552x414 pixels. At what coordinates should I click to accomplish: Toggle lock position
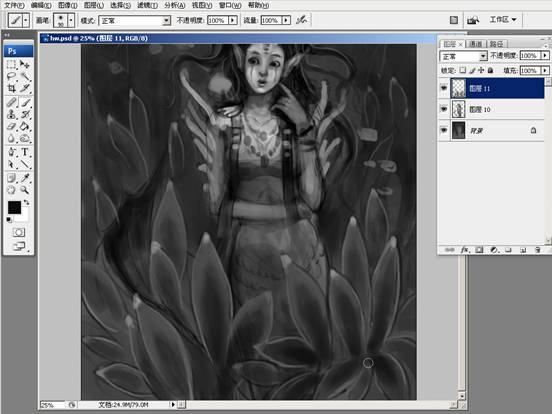tap(481, 70)
